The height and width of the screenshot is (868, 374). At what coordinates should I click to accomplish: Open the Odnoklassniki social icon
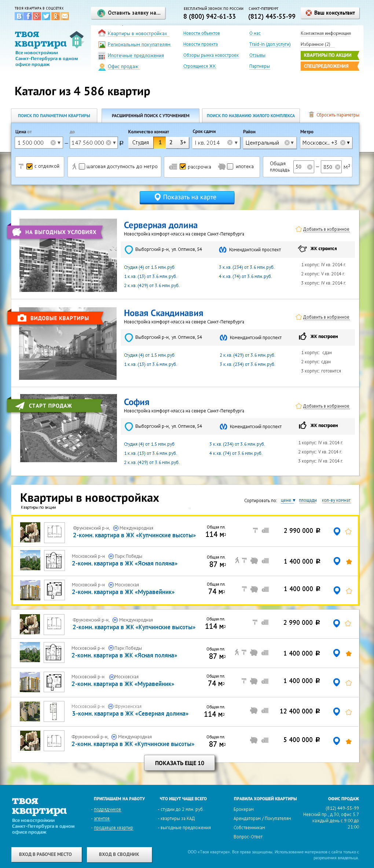[55, 16]
